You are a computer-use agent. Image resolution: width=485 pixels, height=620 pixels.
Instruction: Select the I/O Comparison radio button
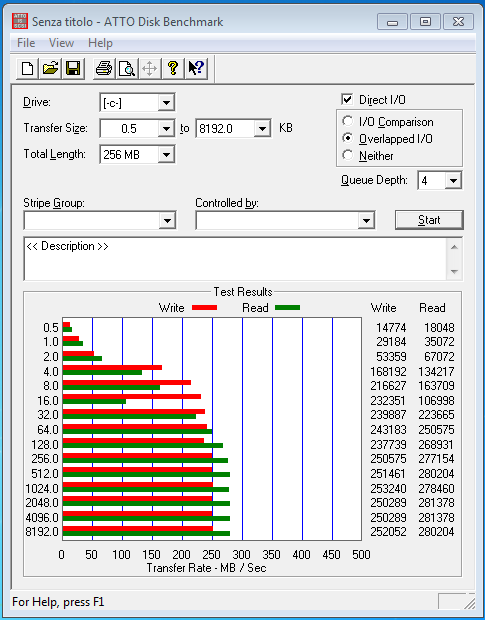pos(347,121)
